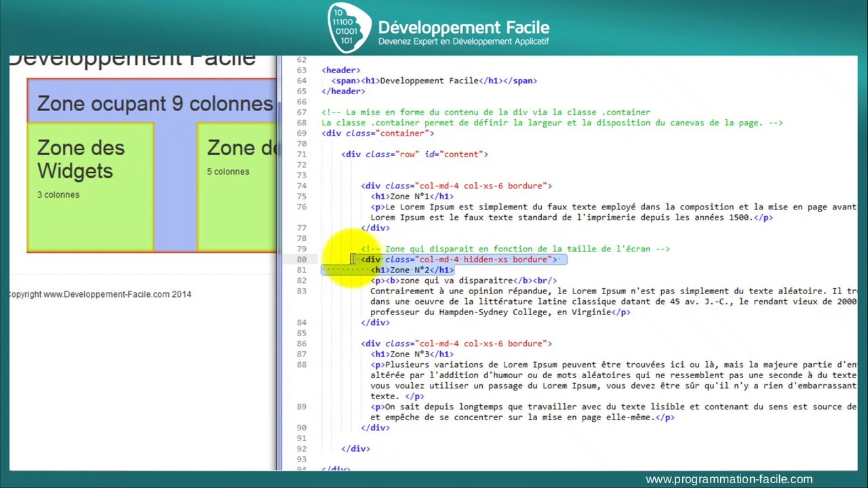This screenshot has width=868, height=488.
Task: Click line number 88 in the gutter
Action: [x=301, y=365]
